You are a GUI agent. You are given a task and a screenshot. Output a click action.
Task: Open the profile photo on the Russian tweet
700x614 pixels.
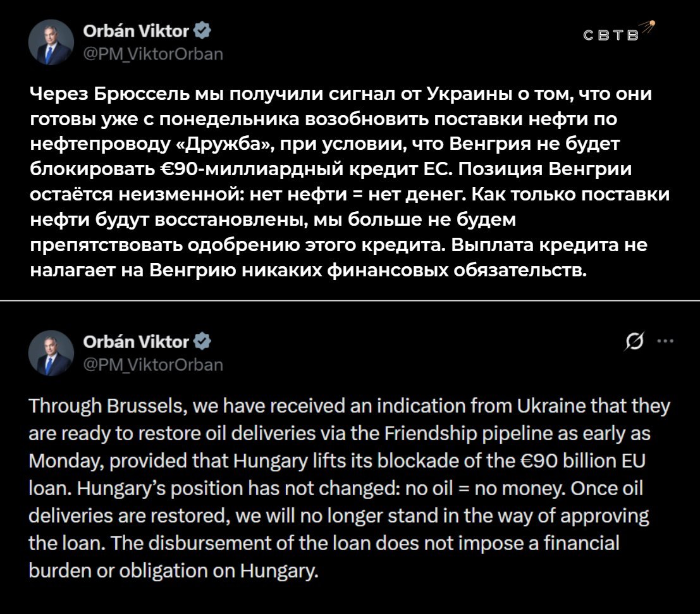pyautogui.click(x=51, y=42)
